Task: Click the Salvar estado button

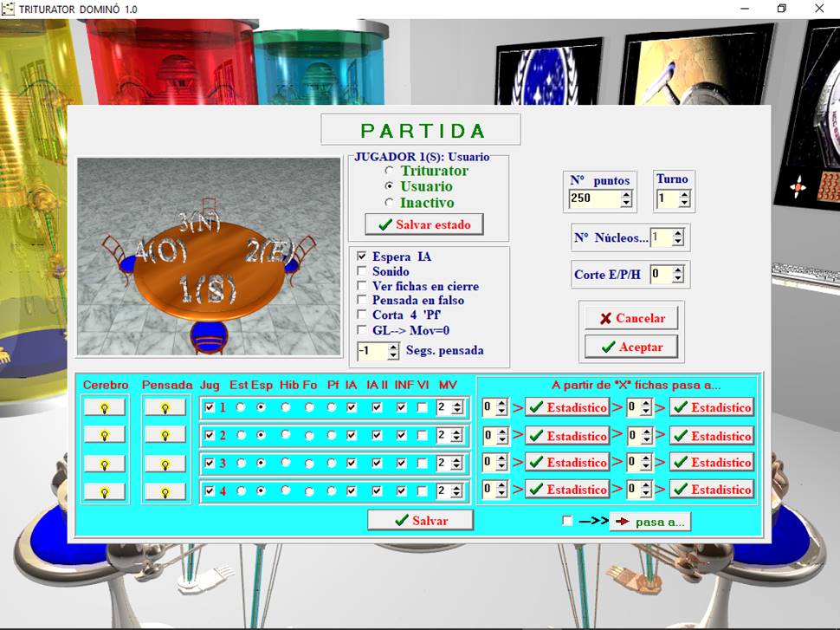Action: pyautogui.click(x=424, y=224)
